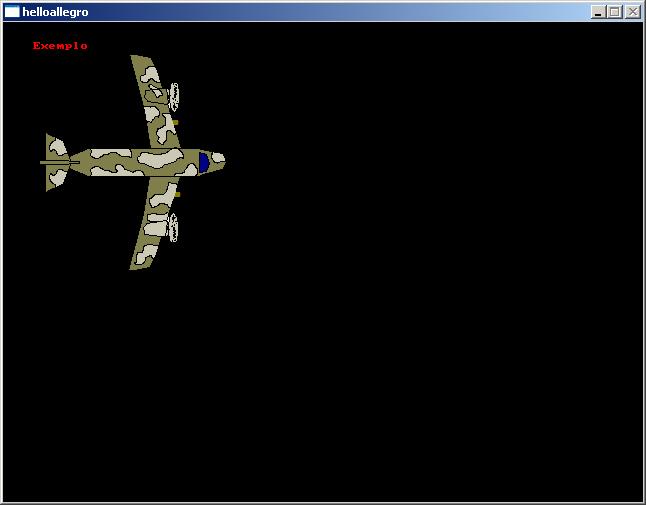Click the yellow gun on upper wing
Image resolution: width=646 pixels, height=505 pixels.
174,123
